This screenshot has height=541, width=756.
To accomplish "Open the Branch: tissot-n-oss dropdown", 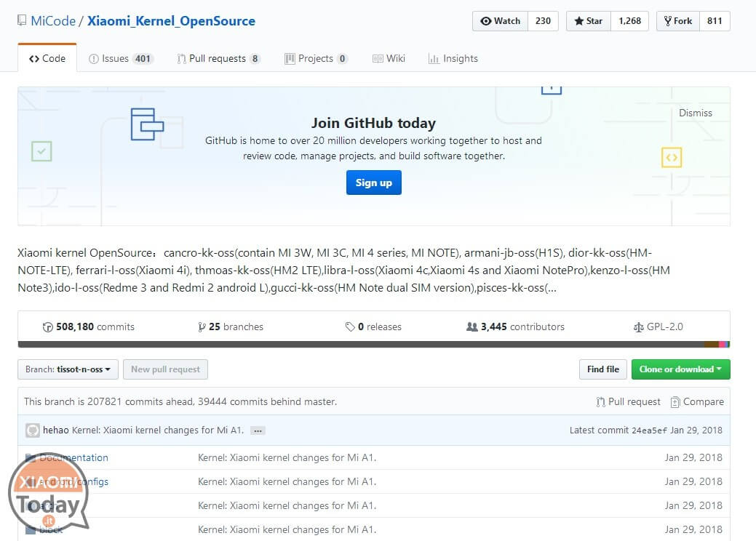I will [x=68, y=369].
